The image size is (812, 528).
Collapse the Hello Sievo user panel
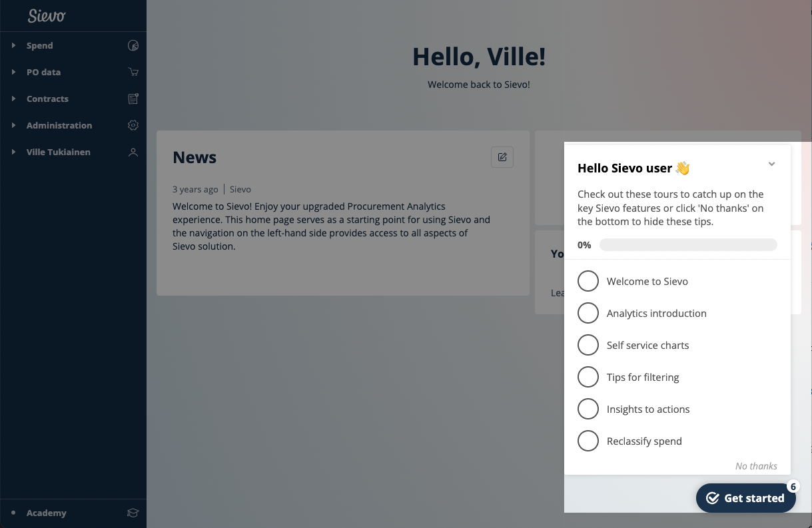[x=771, y=164]
